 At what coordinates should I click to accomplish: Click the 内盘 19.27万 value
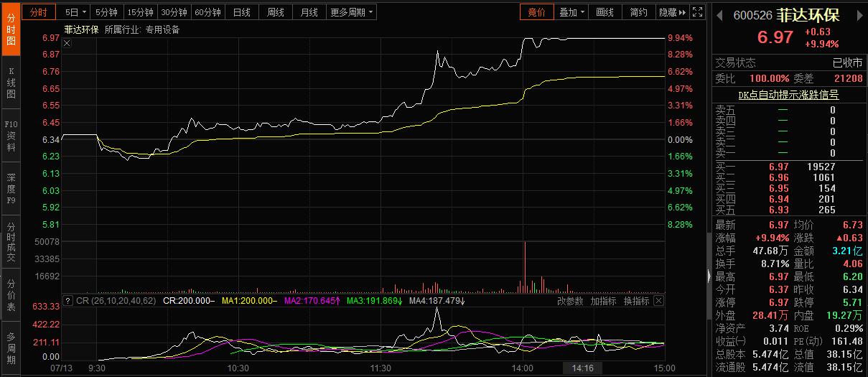(x=845, y=315)
